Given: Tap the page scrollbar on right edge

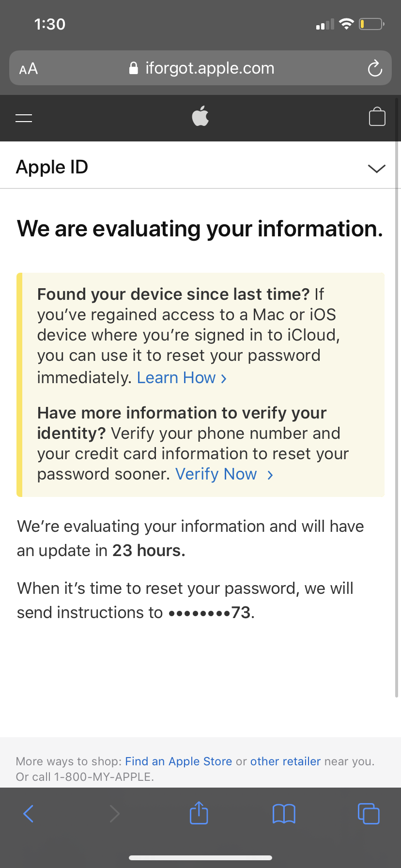Looking at the screenshot, I should (x=397, y=397).
